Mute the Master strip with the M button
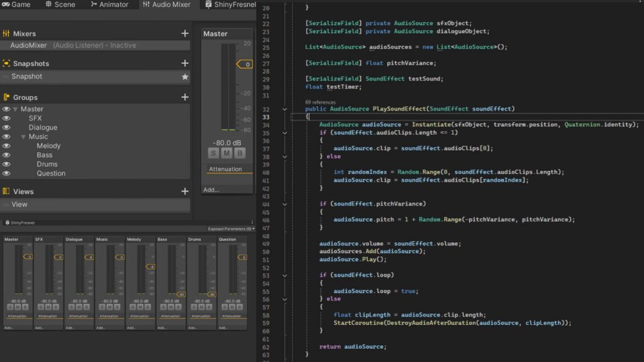The image size is (644, 362). coord(226,153)
